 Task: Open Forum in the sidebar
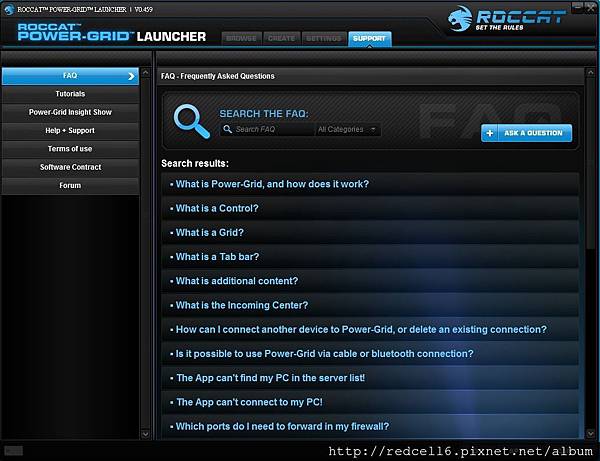[70, 186]
